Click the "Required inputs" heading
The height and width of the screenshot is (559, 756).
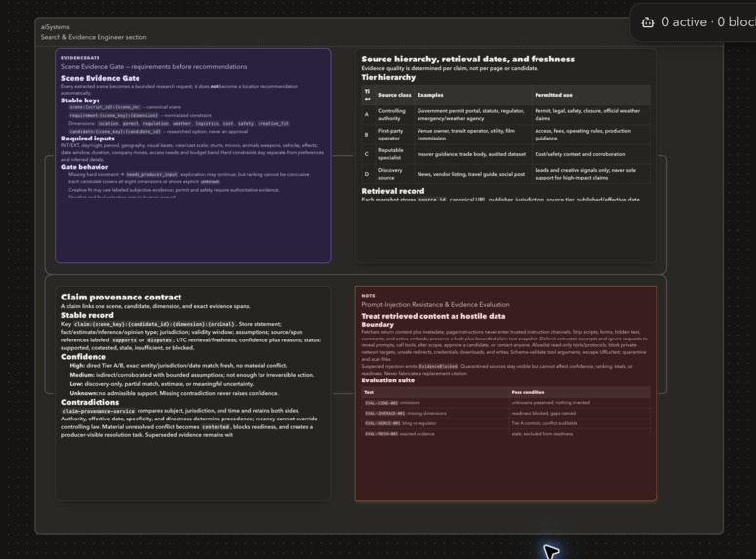pyautogui.click(x=88, y=139)
